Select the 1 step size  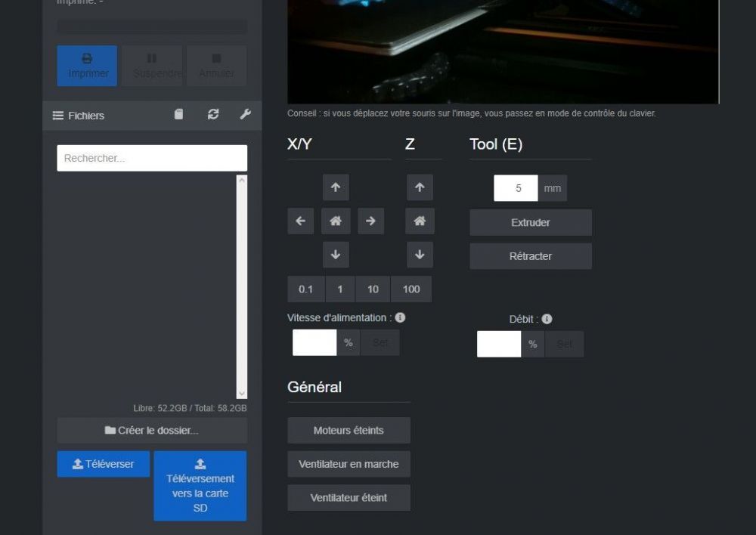(x=340, y=289)
